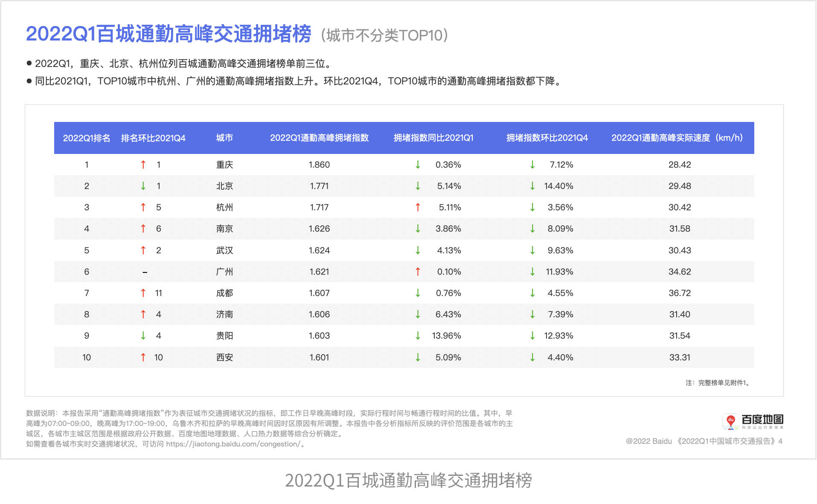817x504 pixels.
Task: Click actual speed value 34.62
Action: [x=680, y=272]
